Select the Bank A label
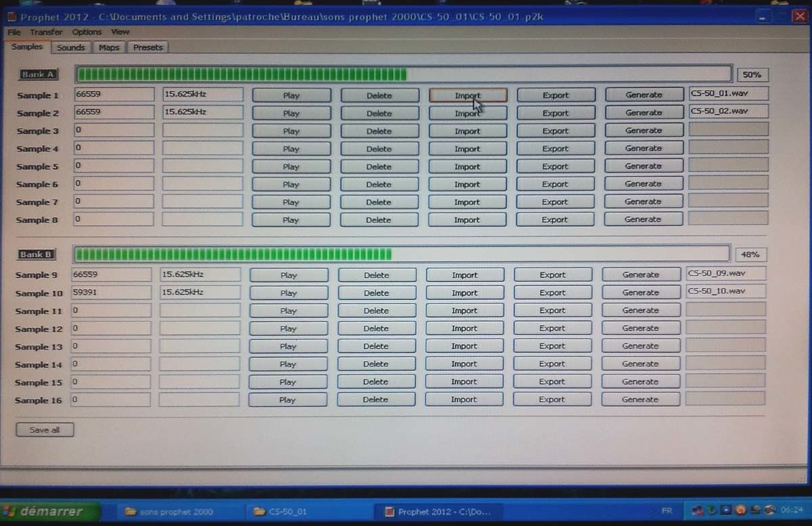The image size is (812, 526). click(37, 74)
